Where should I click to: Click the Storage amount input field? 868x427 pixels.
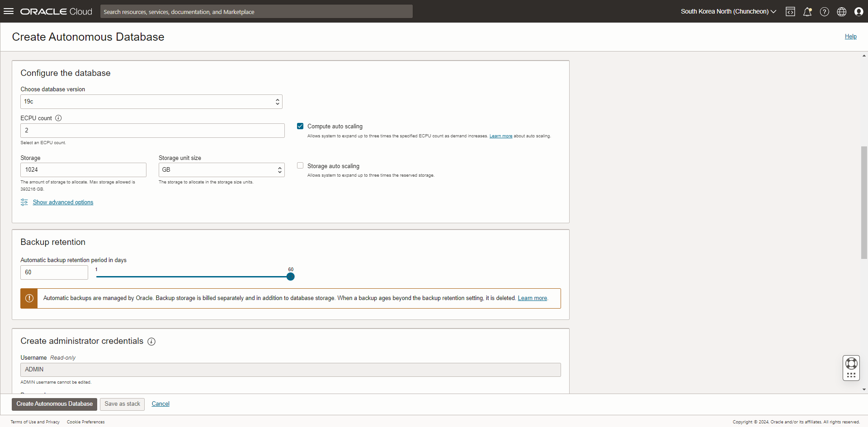coord(83,170)
